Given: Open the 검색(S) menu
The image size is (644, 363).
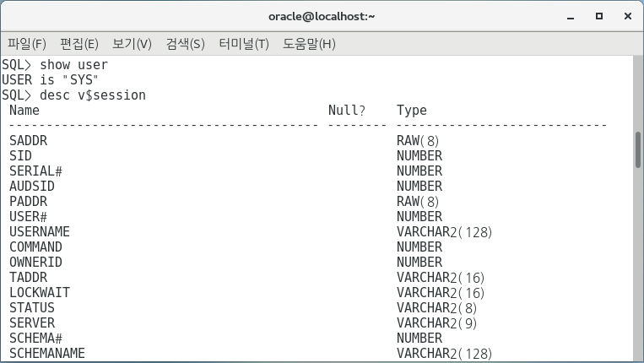Looking at the screenshot, I should [x=185, y=44].
